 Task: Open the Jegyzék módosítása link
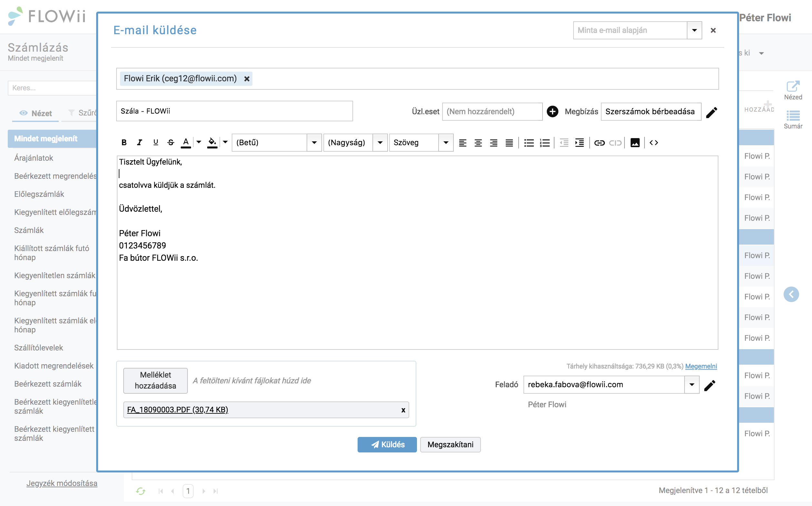click(62, 483)
